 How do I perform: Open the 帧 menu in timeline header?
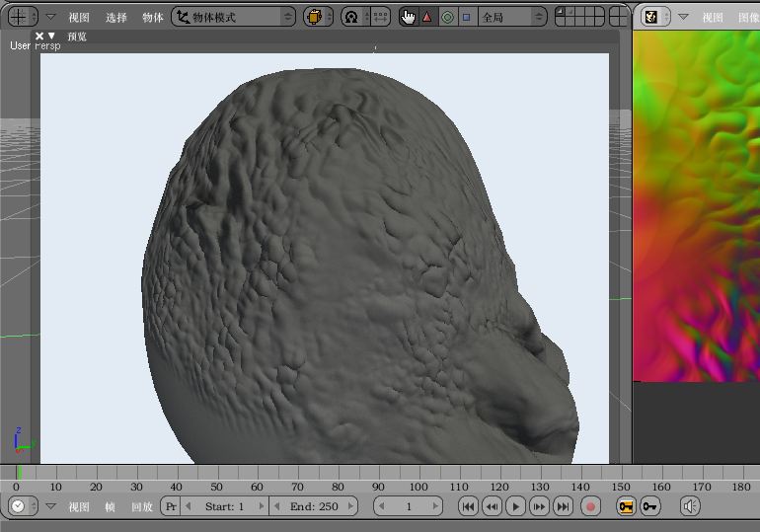[x=110, y=506]
